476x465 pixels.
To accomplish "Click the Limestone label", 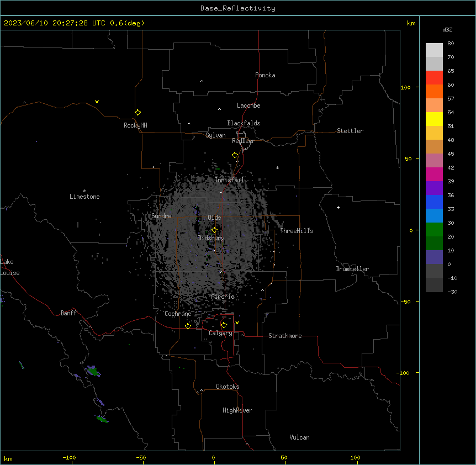I will [84, 197].
